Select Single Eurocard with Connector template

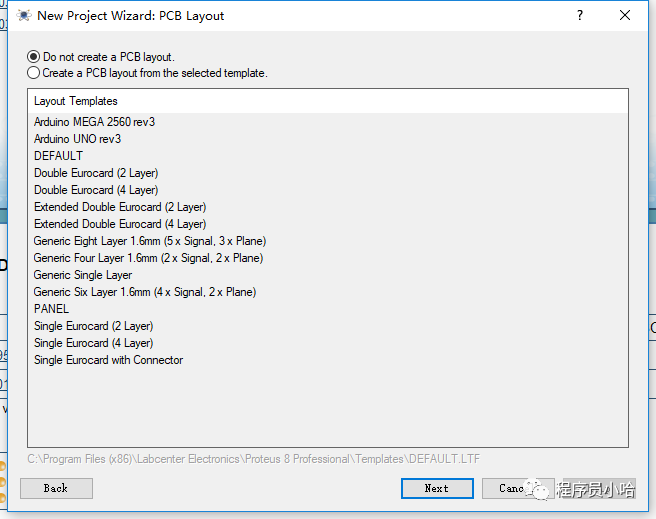108,360
